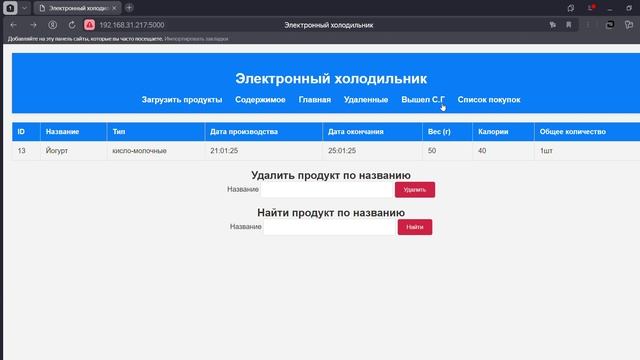
Task: Click the title bar icon left of downloads
Action: 571,8
